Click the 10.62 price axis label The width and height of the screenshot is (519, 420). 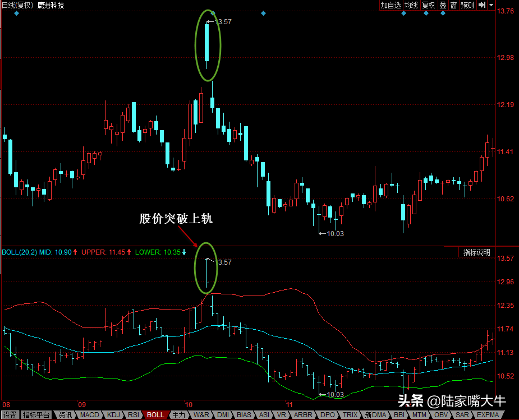[x=506, y=199]
